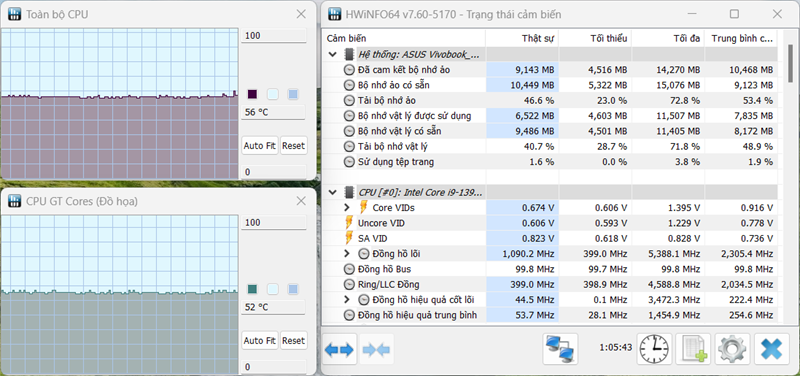Collapse the CPU [#0] Intel Core group

tap(333, 192)
